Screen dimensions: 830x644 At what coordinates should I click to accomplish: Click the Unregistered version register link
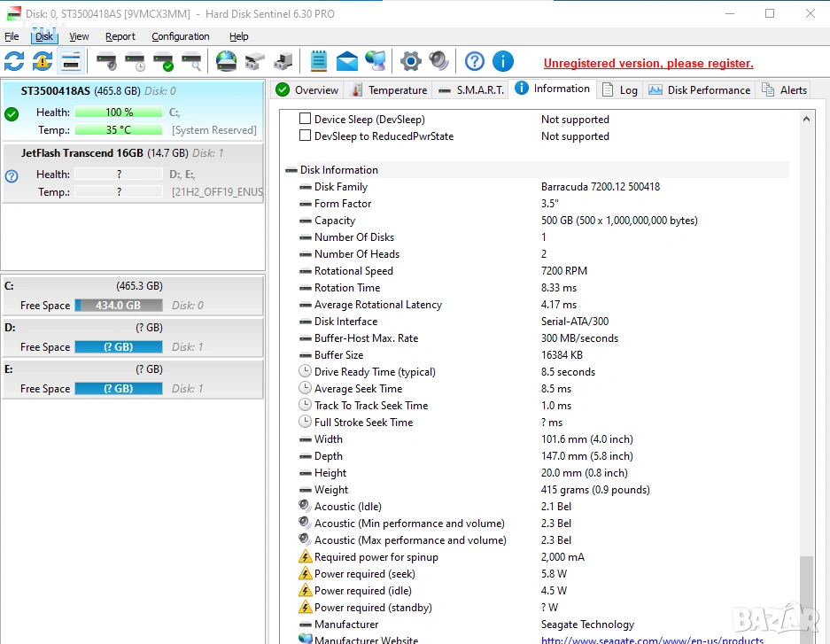648,63
